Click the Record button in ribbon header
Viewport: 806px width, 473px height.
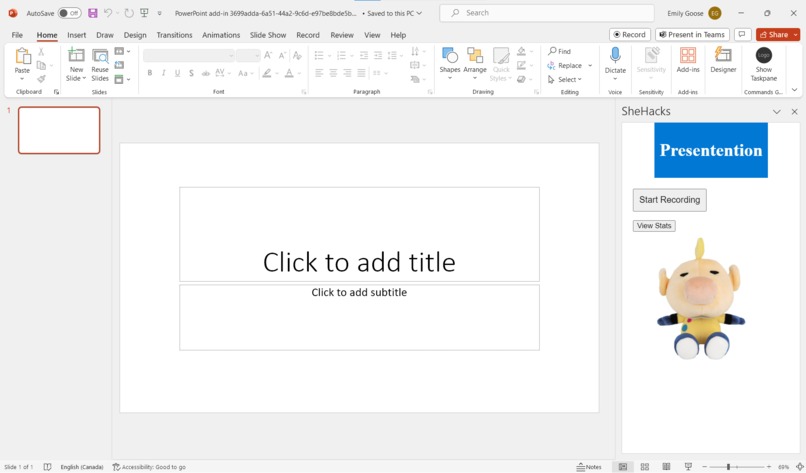point(630,34)
